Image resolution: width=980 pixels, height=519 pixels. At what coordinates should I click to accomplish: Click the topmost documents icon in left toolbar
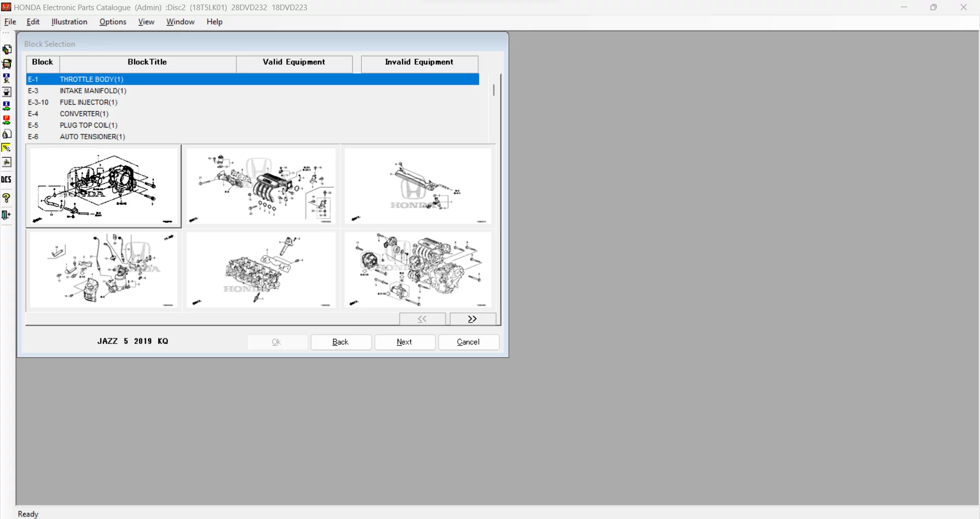point(7,50)
